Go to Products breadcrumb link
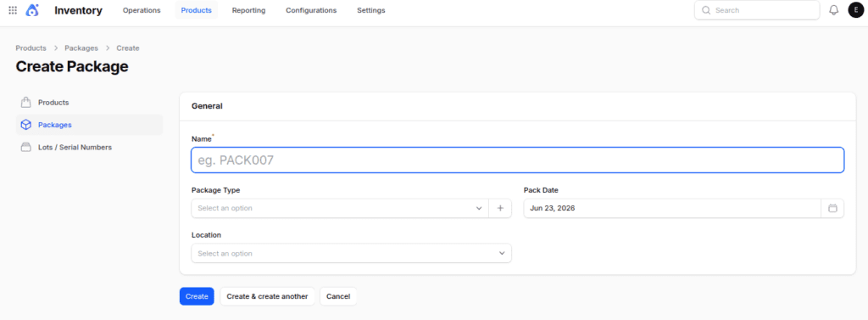The image size is (868, 320). click(31, 48)
